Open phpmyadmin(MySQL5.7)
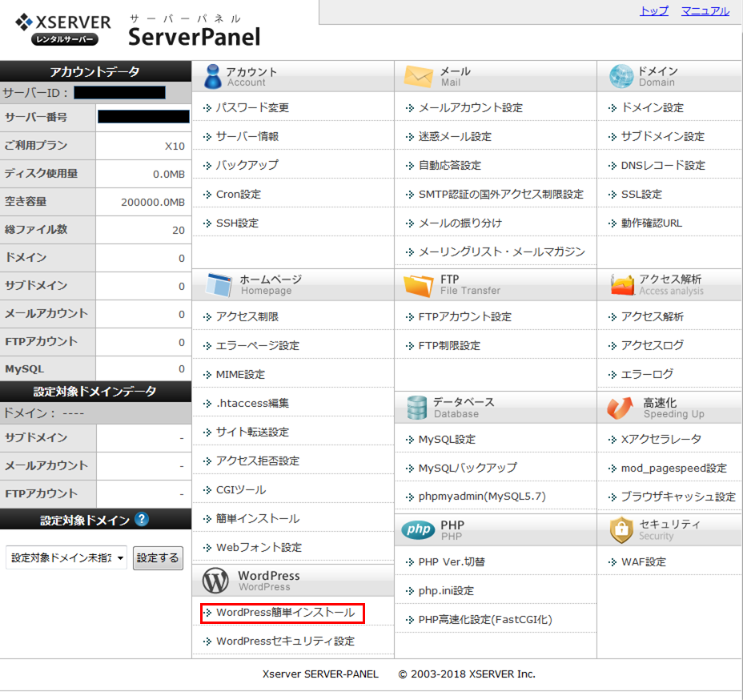 482,497
